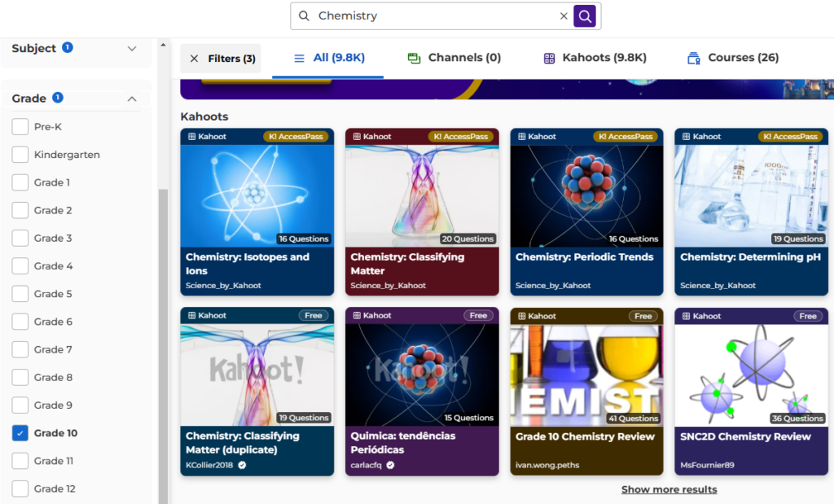The height and width of the screenshot is (504, 834).
Task: Click the verified badge next to carlacfq
Action: (x=390, y=465)
